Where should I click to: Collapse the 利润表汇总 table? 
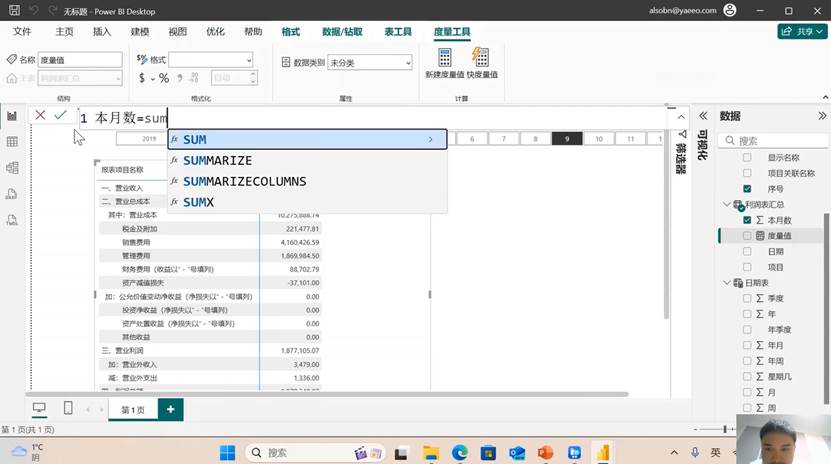[727, 204]
